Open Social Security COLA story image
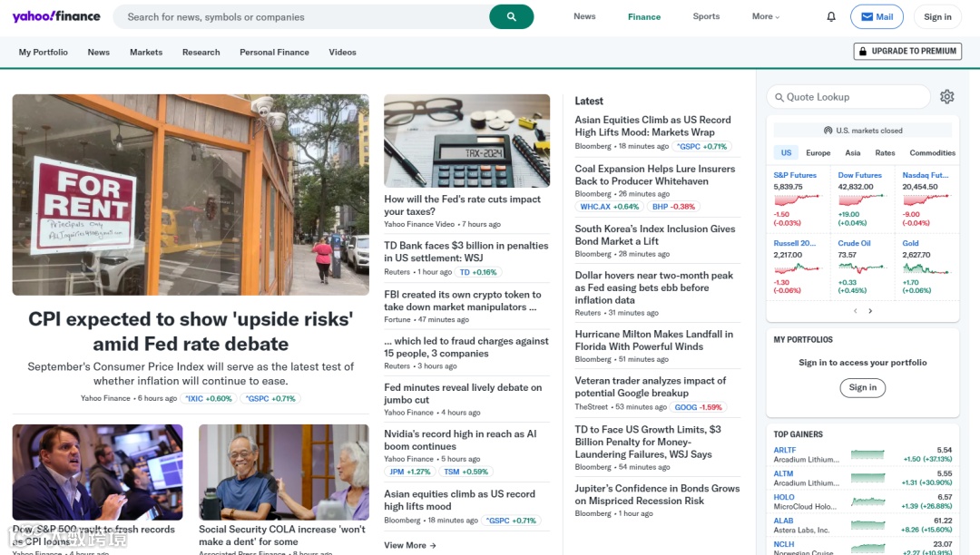Image resolution: width=980 pixels, height=555 pixels. click(284, 472)
